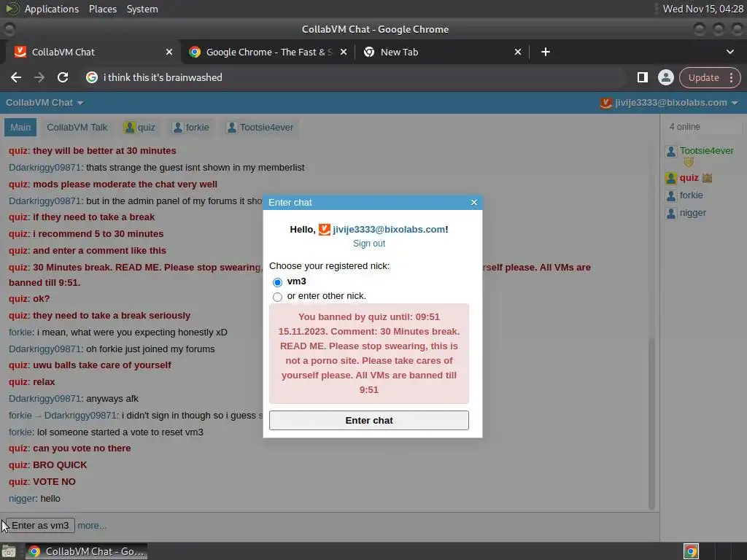
Task: Switch to the New Tab browser tab
Action: [x=441, y=52]
